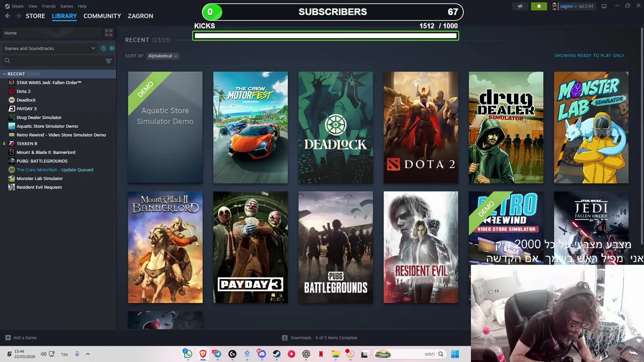Viewport: 644px width, 362px height.
Task: Click the STAR WARS Jedi sidebar icon
Action: (12, 82)
